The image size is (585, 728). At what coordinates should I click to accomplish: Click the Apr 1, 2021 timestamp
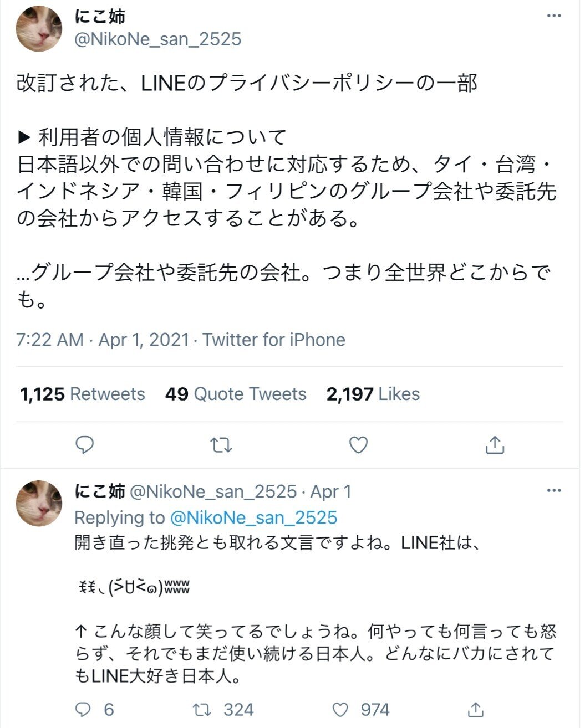tap(141, 340)
